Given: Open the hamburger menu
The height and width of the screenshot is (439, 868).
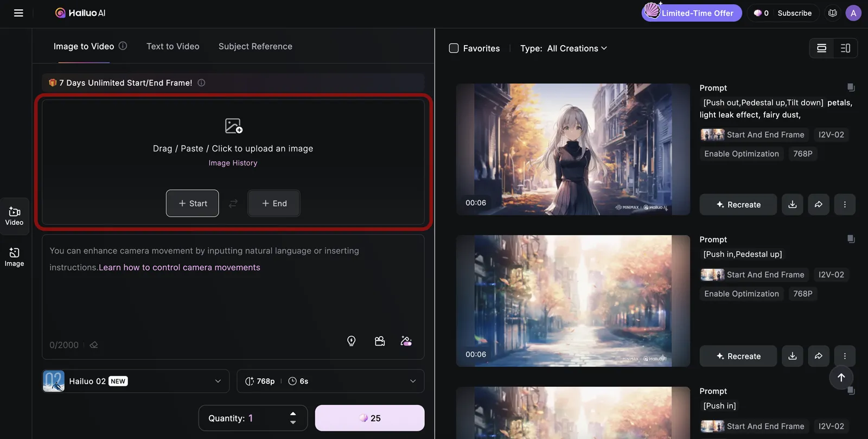Looking at the screenshot, I should coord(18,13).
